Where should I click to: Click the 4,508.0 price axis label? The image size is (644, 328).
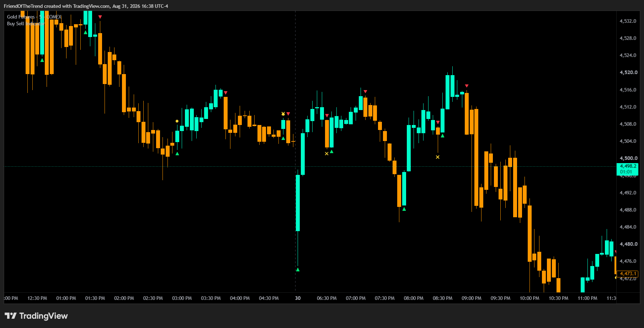tap(628, 124)
